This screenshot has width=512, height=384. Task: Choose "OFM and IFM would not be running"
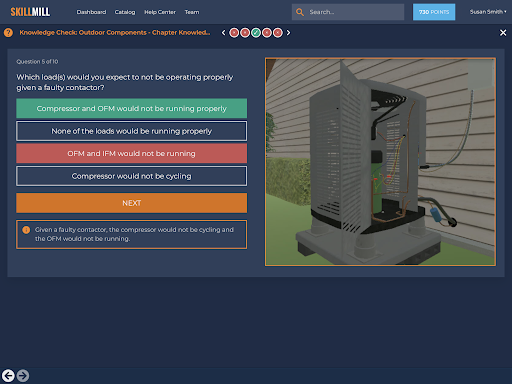(132, 153)
